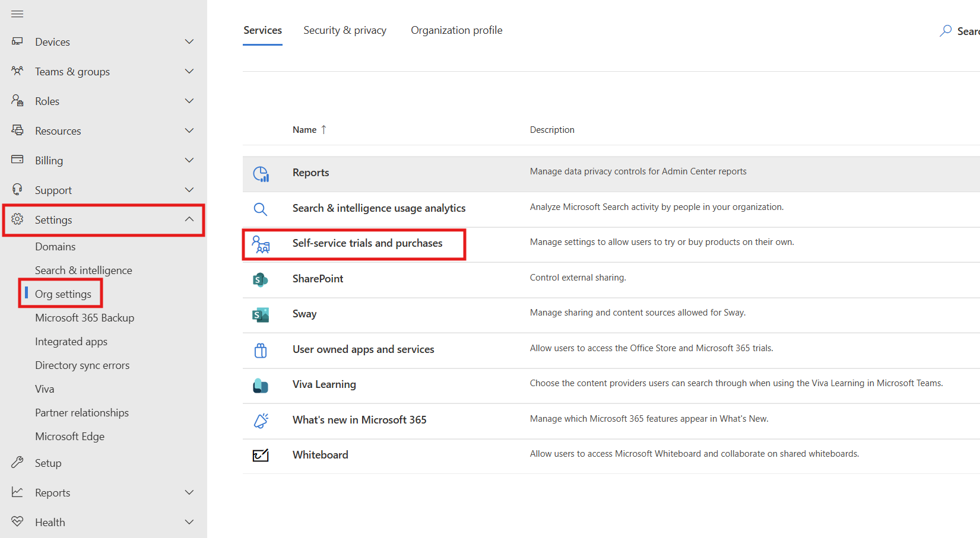Click the hamburger navigation menu icon
Image resolution: width=980 pixels, height=538 pixels.
pos(17,14)
